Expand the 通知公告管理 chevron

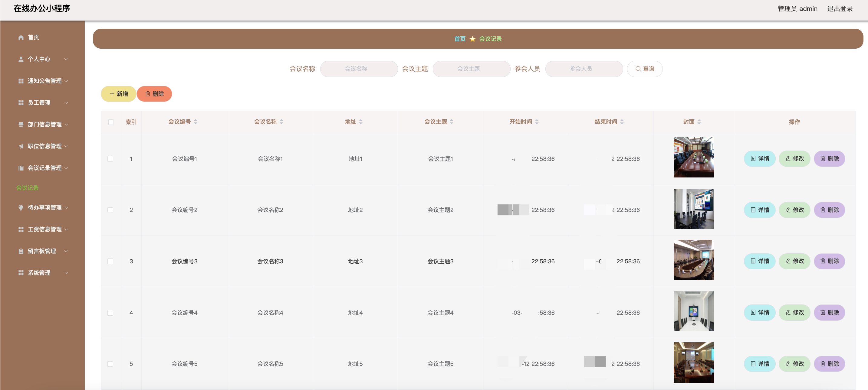(66, 81)
